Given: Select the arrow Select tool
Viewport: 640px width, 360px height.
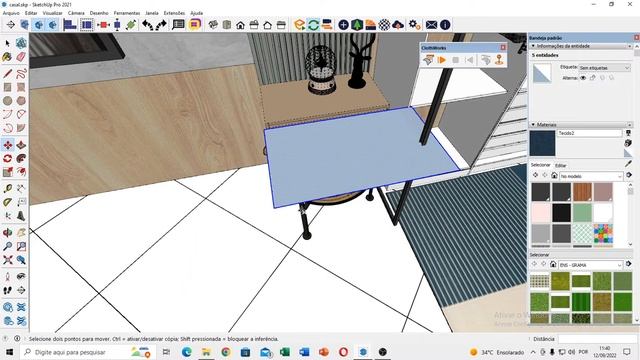Looking at the screenshot, I should point(7,43).
